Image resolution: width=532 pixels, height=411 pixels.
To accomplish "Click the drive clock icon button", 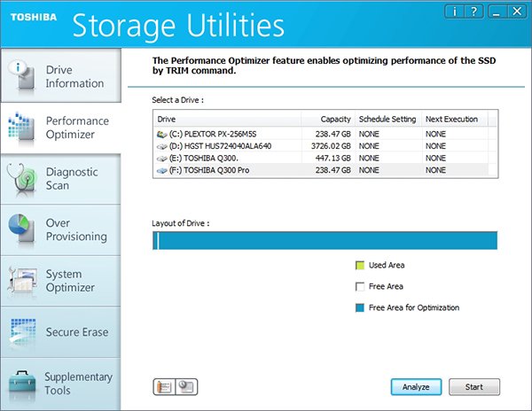I will click(x=186, y=386).
